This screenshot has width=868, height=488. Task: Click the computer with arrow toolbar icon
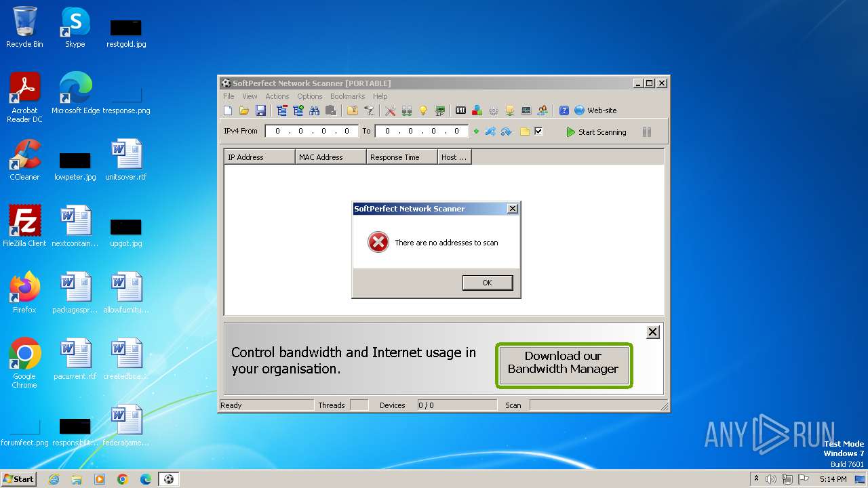tap(510, 110)
